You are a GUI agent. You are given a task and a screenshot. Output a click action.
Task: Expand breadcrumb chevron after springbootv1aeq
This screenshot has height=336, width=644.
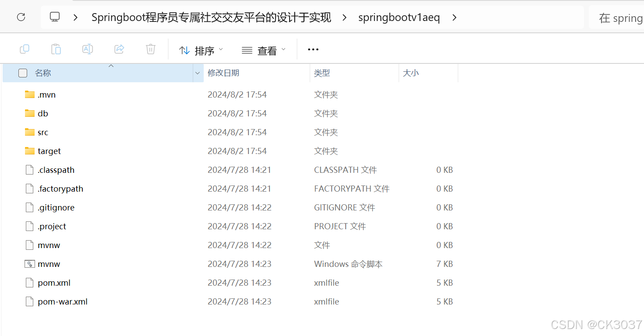click(x=454, y=18)
